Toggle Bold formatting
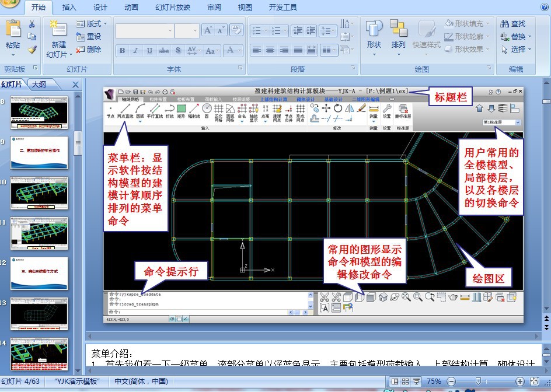The height and width of the screenshot is (392, 551). (x=123, y=51)
